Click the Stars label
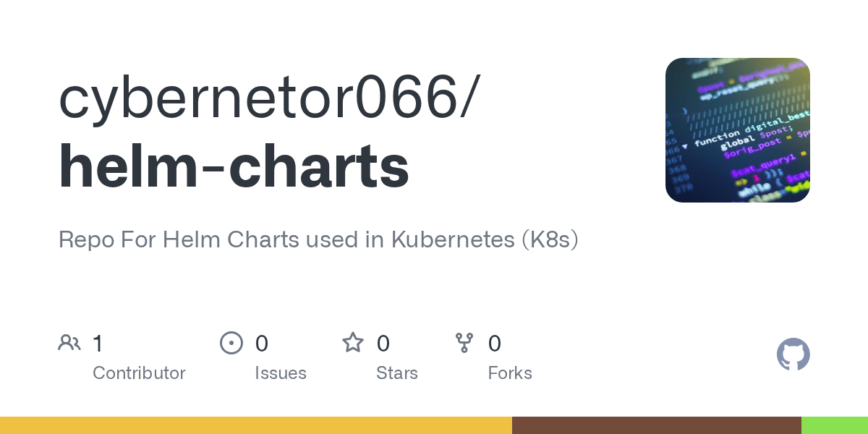868x434 pixels. pyautogui.click(x=397, y=373)
